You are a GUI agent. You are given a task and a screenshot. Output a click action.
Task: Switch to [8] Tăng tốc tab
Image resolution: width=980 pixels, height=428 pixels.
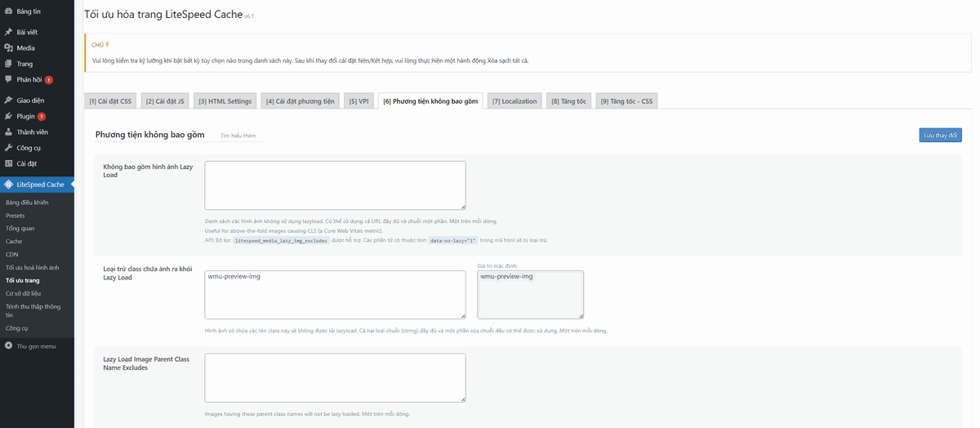[x=568, y=101]
